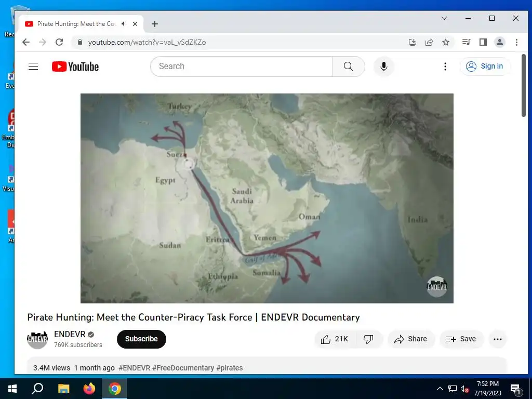Click the #pirates hashtag
Viewport: 532px width, 399px height.
click(230, 368)
